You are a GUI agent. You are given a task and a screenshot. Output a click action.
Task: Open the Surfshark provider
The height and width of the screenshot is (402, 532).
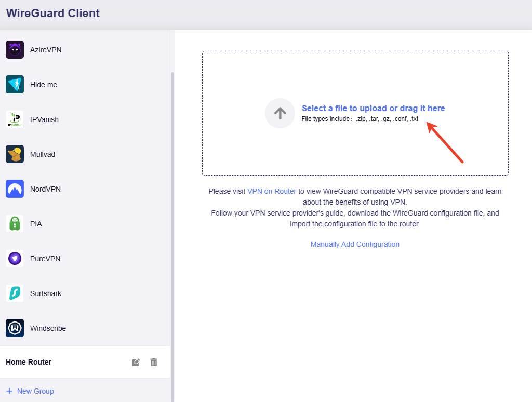(46, 293)
